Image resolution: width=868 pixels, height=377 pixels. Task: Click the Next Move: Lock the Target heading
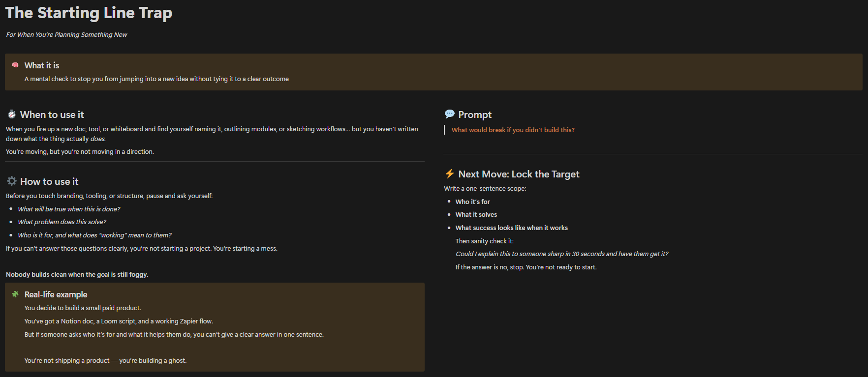pyautogui.click(x=519, y=174)
